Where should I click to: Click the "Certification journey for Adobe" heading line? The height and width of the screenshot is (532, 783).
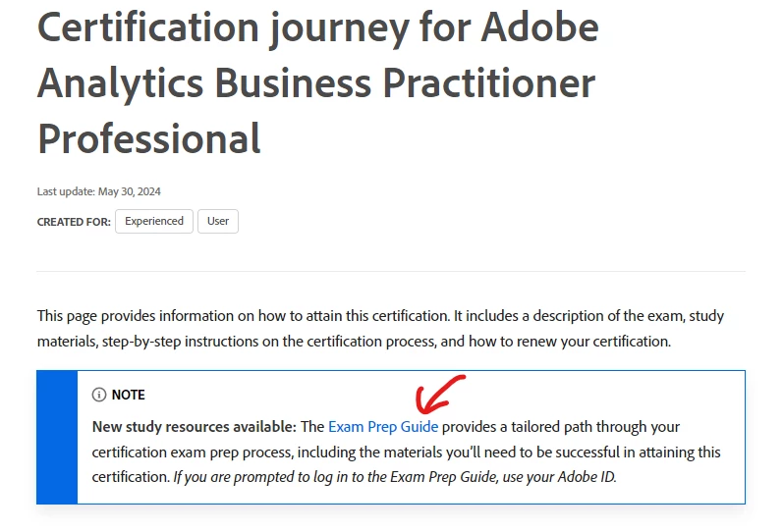[317, 27]
